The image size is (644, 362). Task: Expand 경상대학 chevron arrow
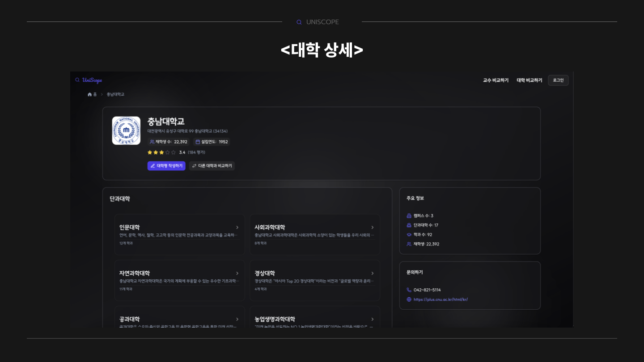tap(372, 274)
